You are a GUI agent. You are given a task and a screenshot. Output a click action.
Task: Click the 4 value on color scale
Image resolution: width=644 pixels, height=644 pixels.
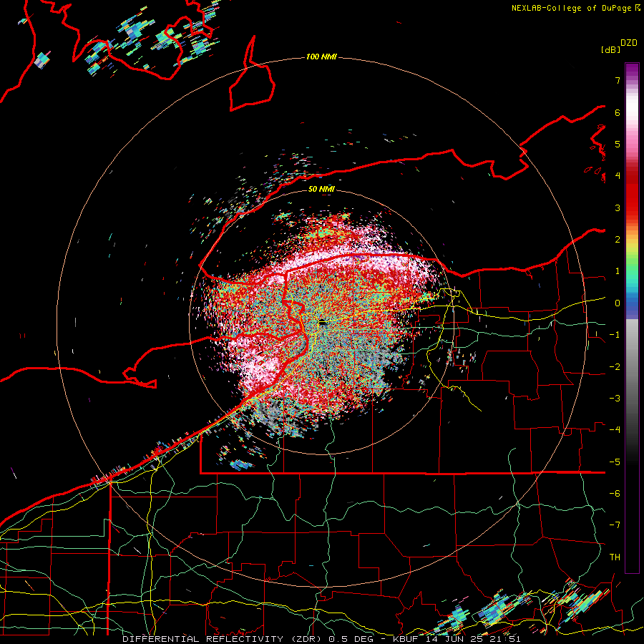pos(618,176)
